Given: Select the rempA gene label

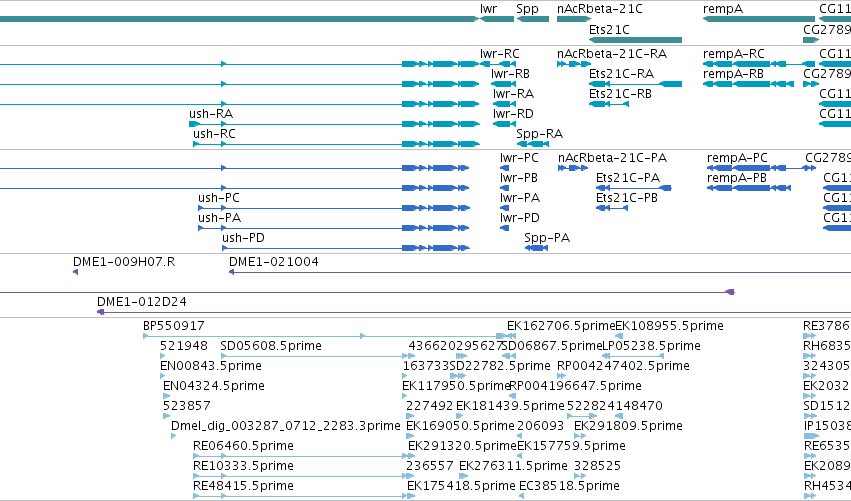Looking at the screenshot, I should 723,9.
